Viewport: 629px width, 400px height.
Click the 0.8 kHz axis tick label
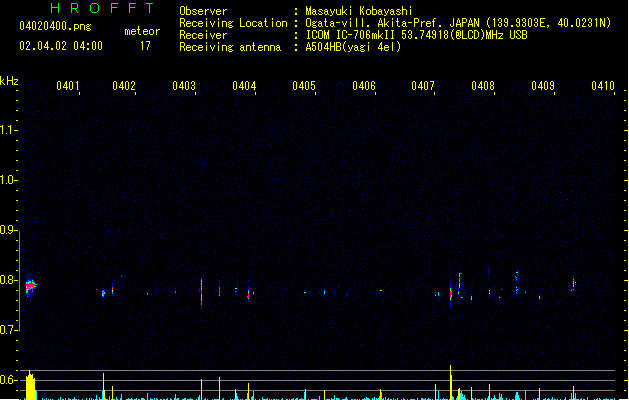click(7, 280)
